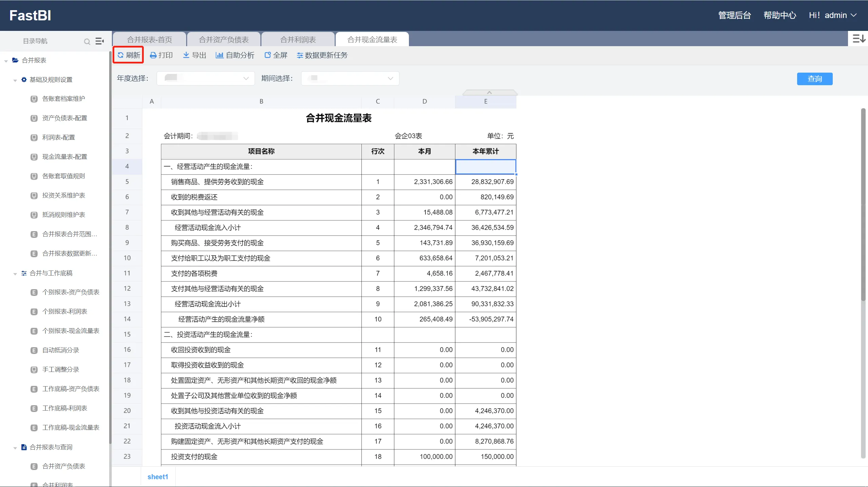This screenshot has height=487, width=868.
Task: Open 管理后台 in the header
Action: point(735,15)
